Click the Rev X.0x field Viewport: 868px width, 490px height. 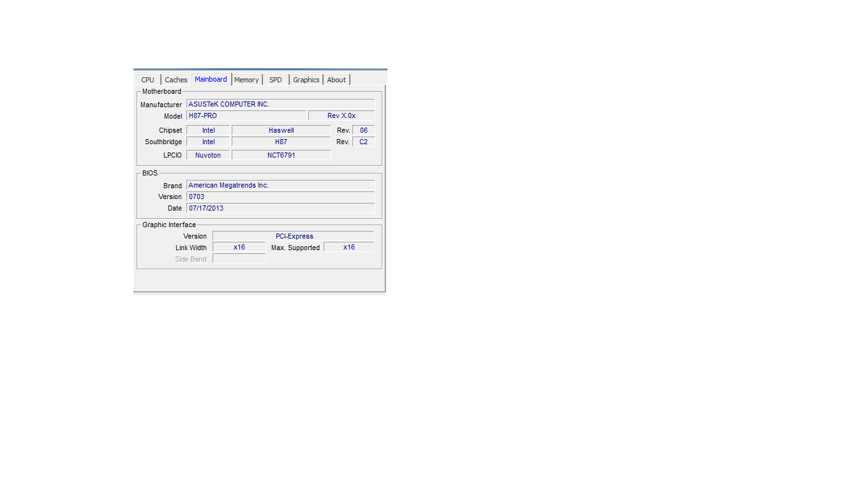(341, 115)
